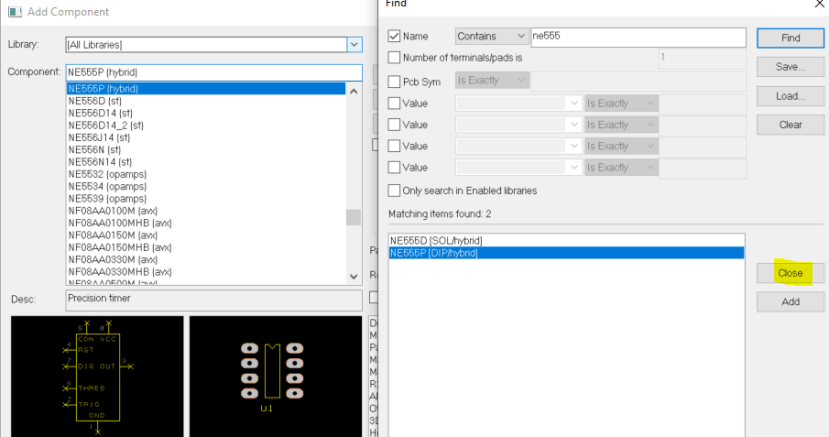This screenshot has height=437, width=829.
Task: Select NE556N (st) in component list
Action: pyautogui.click(x=206, y=150)
